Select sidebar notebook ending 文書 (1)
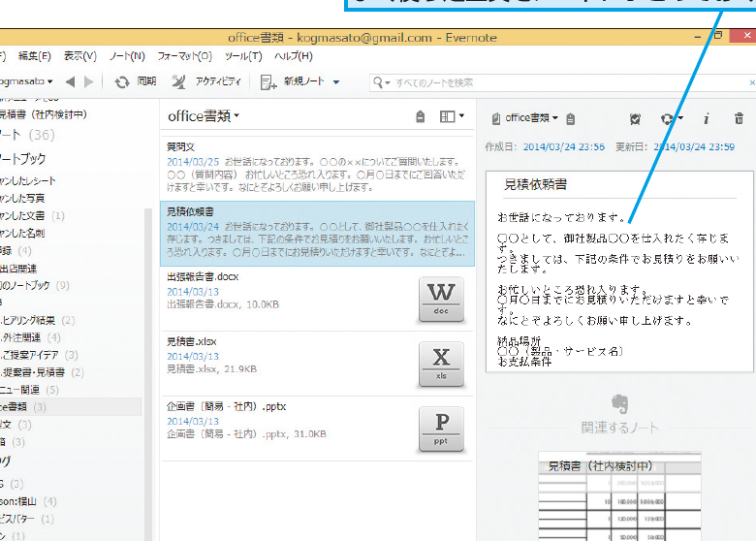 32,215
